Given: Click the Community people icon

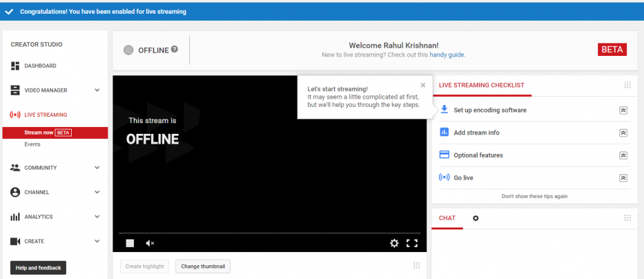Looking at the screenshot, I should [x=15, y=167].
